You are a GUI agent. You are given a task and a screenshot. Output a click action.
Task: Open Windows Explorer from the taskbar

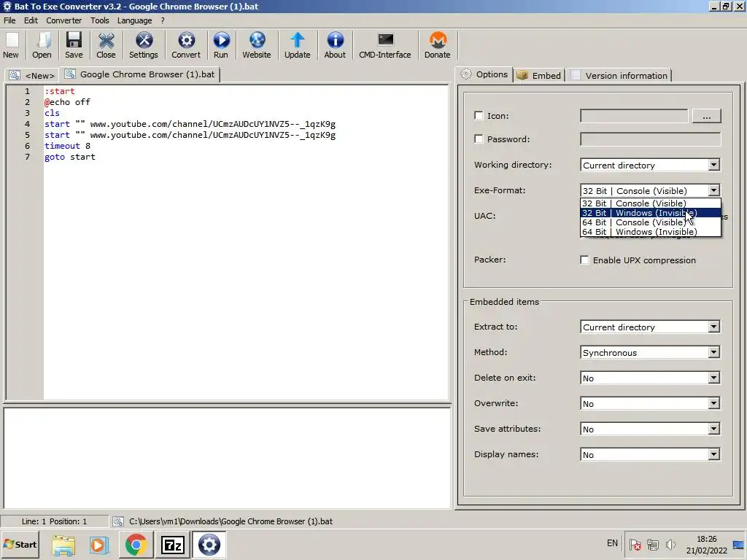coord(63,545)
